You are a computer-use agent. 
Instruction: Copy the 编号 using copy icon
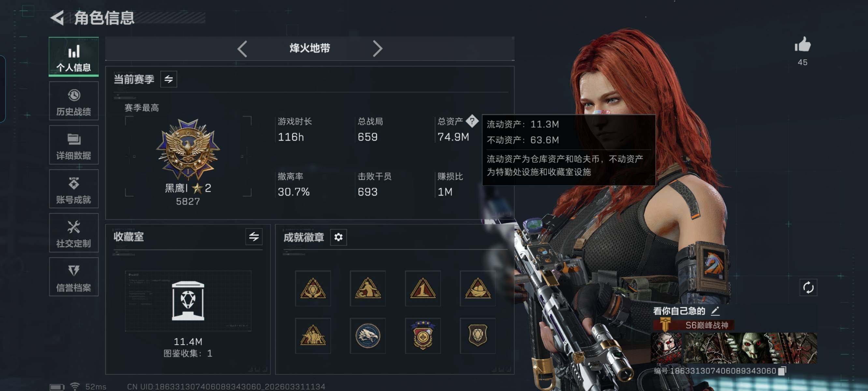tap(782, 371)
